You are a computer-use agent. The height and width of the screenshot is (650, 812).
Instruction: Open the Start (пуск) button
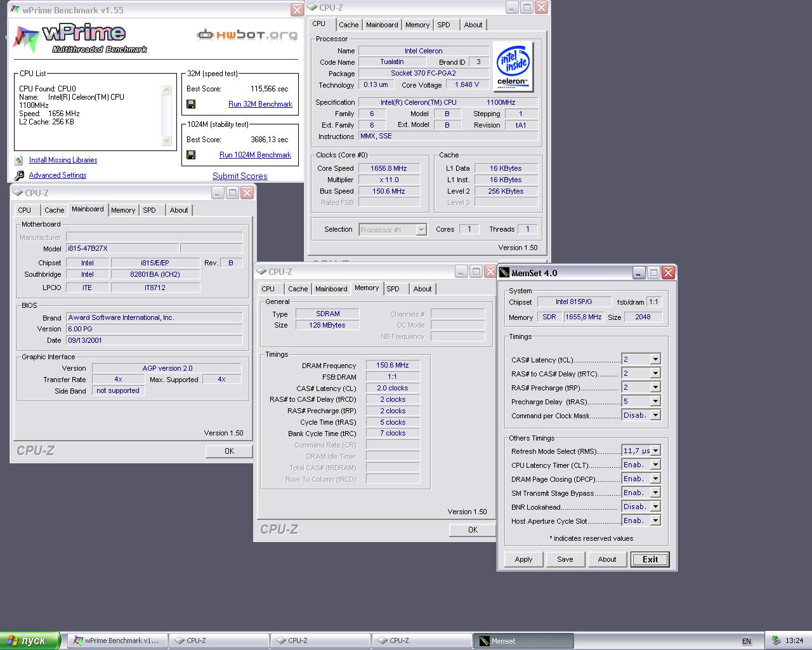(30, 640)
